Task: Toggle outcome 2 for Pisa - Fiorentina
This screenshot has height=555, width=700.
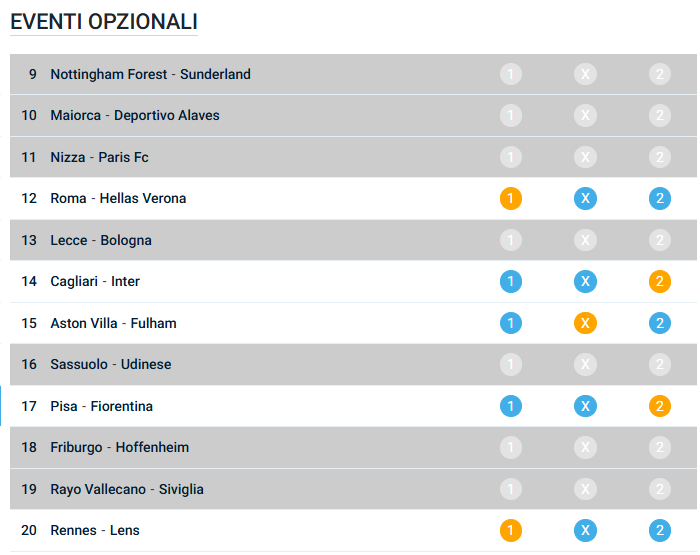Action: (659, 406)
